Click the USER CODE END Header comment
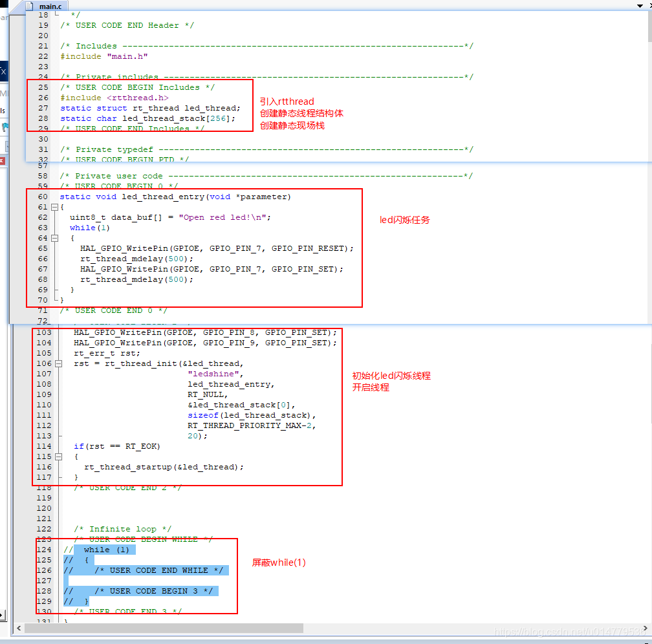The image size is (652, 644). pos(127,25)
